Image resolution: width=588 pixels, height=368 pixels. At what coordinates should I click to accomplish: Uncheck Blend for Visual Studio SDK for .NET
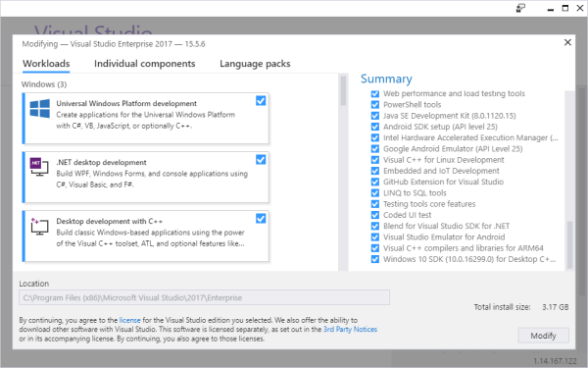click(x=375, y=226)
